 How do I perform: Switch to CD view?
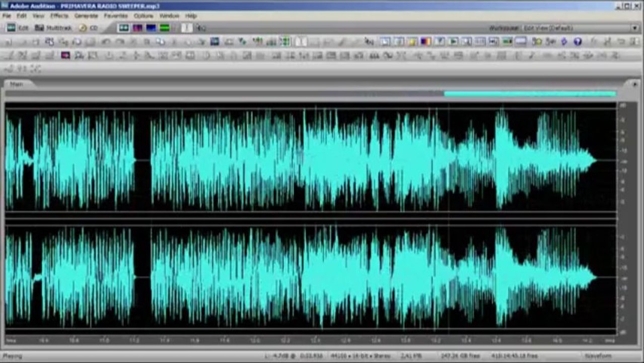click(89, 28)
